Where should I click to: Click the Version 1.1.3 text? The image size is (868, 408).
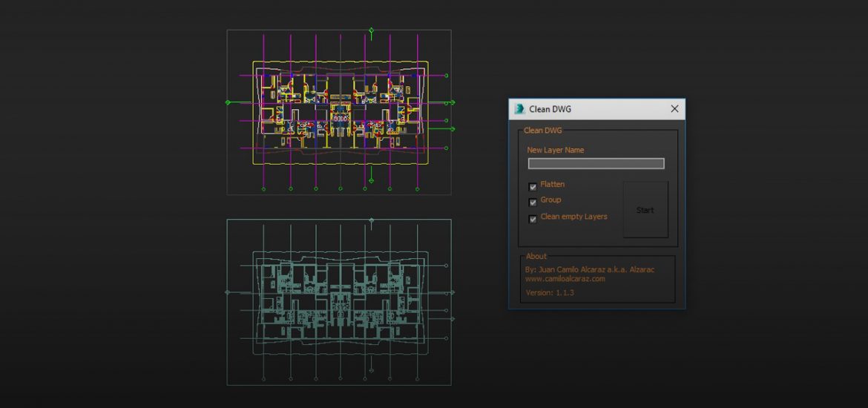(549, 293)
